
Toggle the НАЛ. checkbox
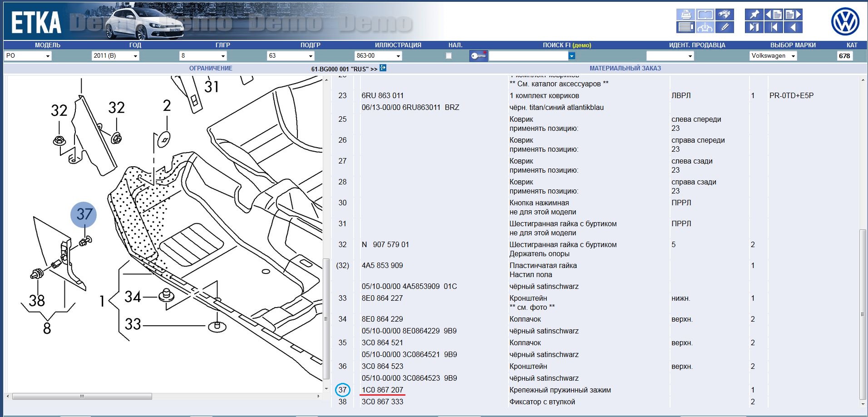point(449,56)
